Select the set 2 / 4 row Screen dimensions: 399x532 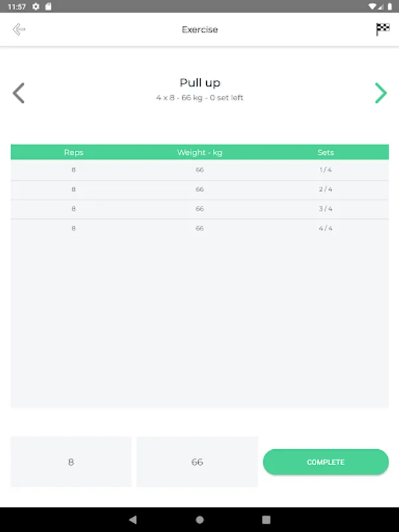pos(200,190)
